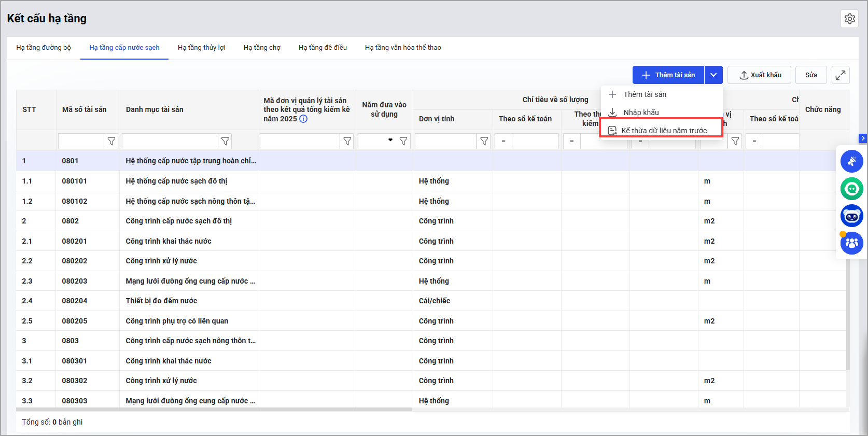Open the Năm đưa vào sử dụng dropdown
Viewport: 868px width, 436px height.
[390, 140]
